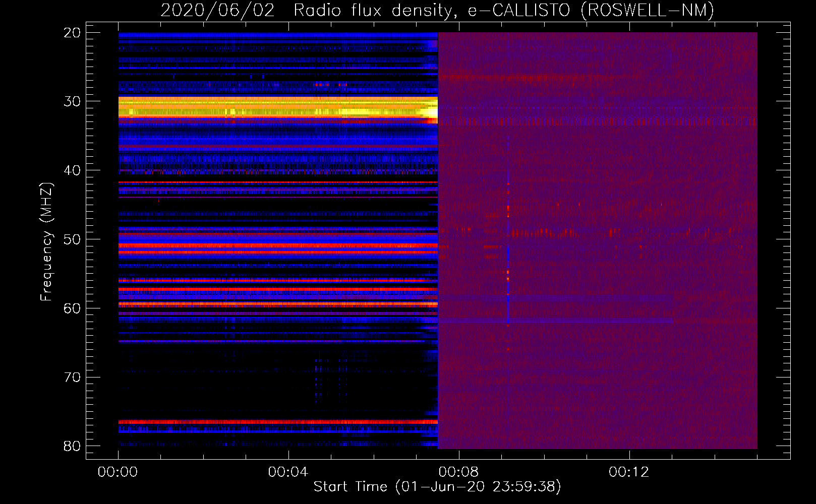Click the "Frequency (MHZ)" axis label
The width and height of the screenshot is (816, 504).
[46, 242]
